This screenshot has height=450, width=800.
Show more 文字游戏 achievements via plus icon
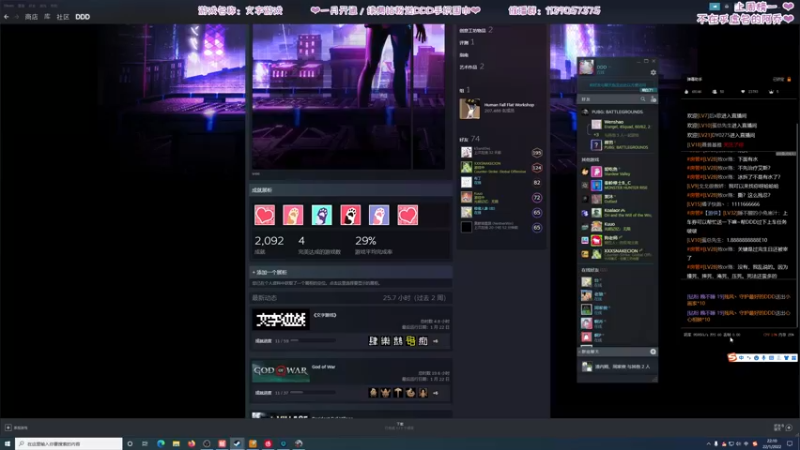click(x=436, y=341)
